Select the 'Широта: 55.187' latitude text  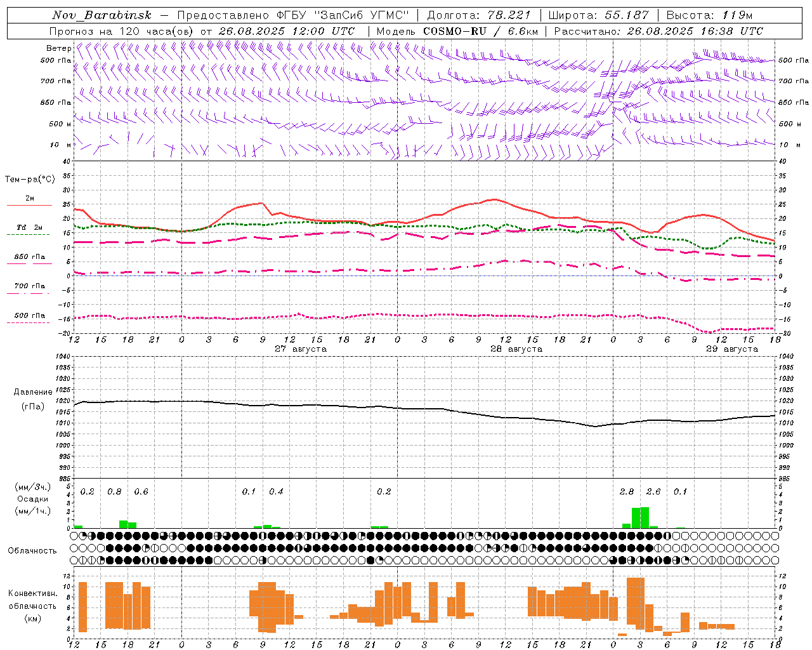coord(599,15)
